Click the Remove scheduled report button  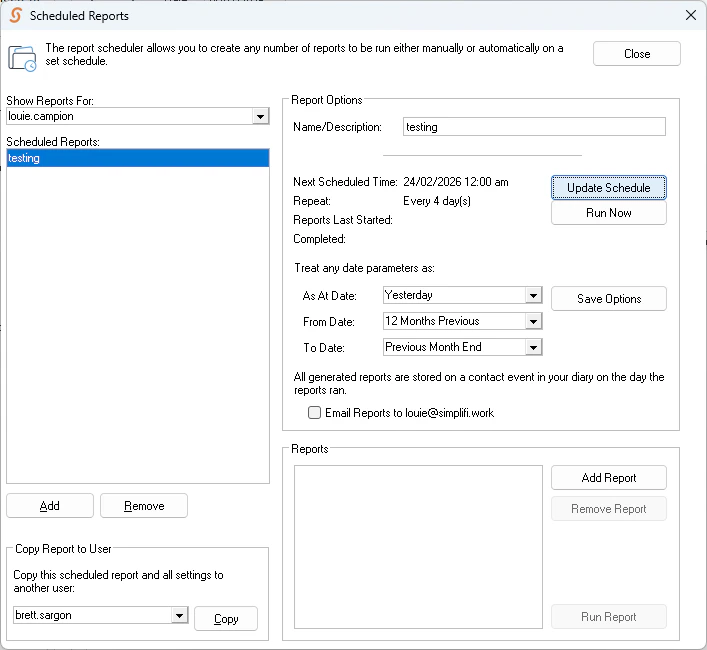point(144,506)
